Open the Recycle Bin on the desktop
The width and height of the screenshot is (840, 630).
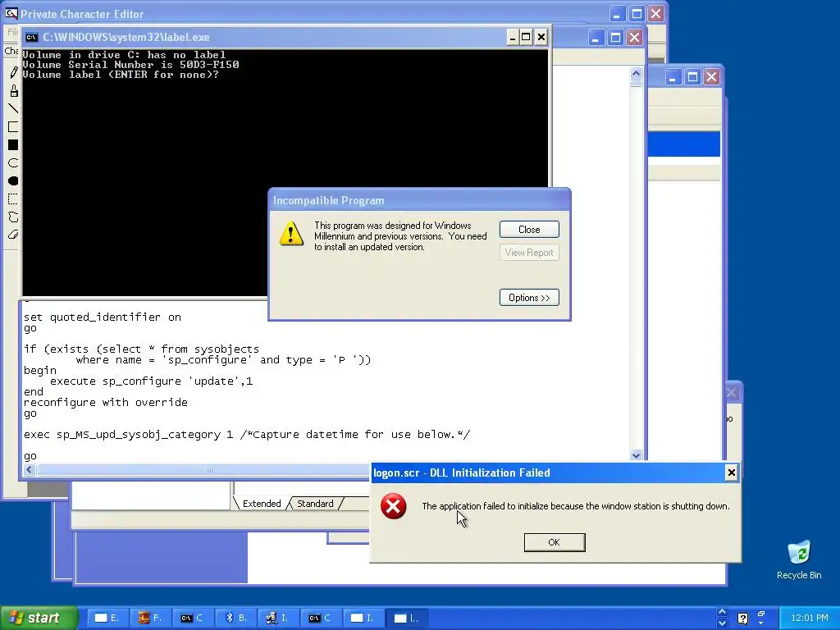click(799, 559)
